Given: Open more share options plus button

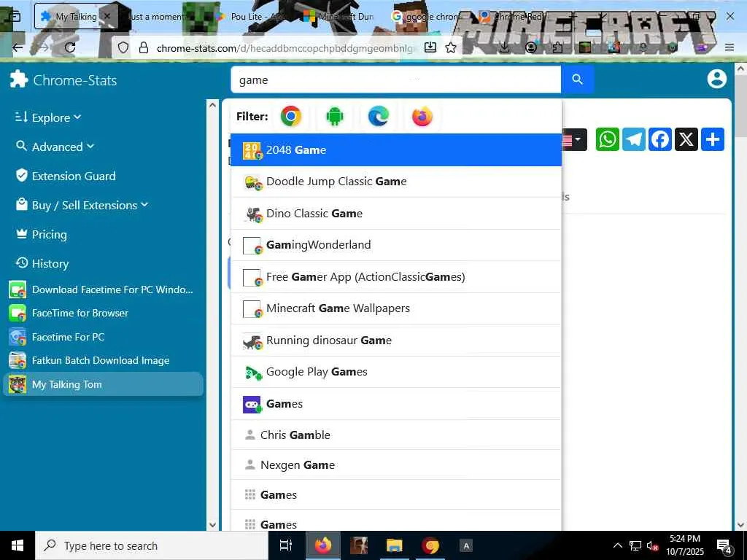Looking at the screenshot, I should [x=712, y=139].
